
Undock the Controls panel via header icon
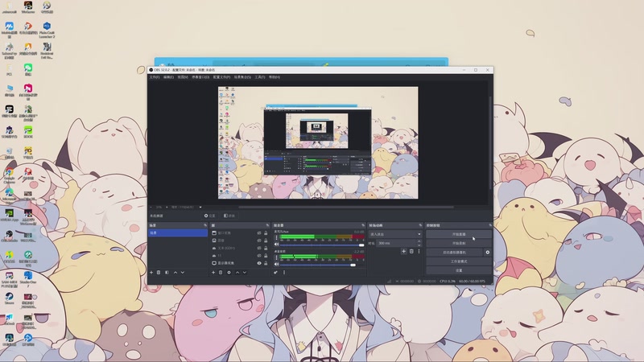[490, 225]
